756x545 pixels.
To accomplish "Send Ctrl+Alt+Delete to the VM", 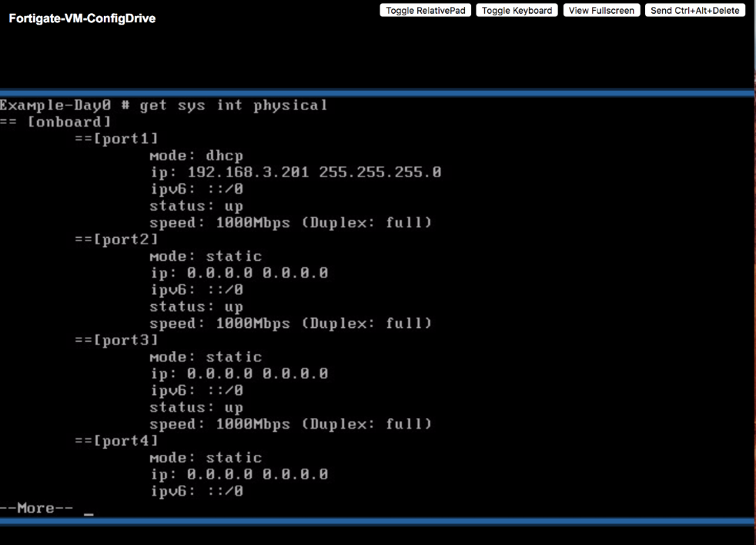I will click(694, 11).
